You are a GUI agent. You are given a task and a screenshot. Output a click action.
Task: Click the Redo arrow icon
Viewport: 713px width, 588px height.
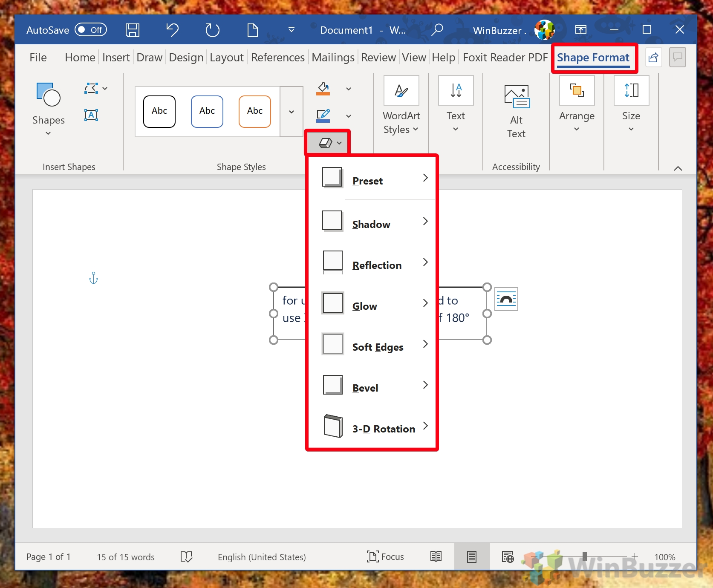click(x=212, y=30)
